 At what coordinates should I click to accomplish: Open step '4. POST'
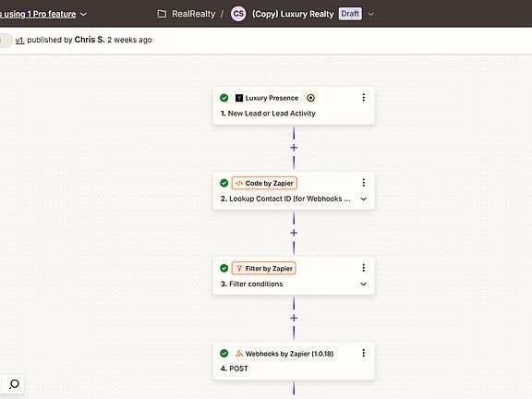(234, 369)
